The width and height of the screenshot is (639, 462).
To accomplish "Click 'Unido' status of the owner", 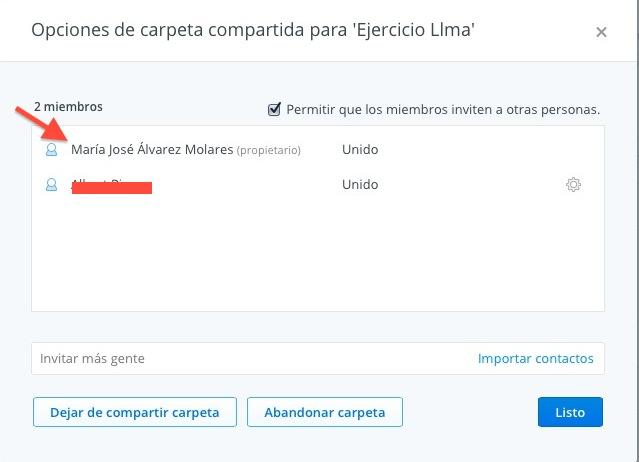I will 360,150.
